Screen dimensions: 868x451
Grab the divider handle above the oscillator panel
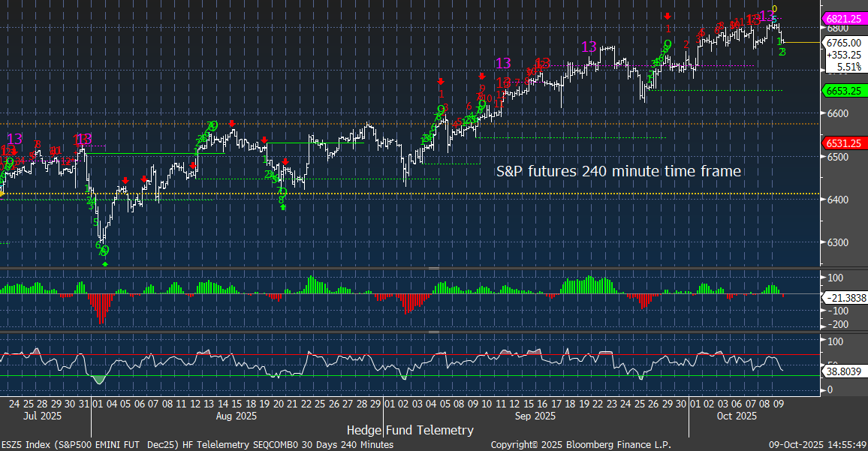point(433,331)
